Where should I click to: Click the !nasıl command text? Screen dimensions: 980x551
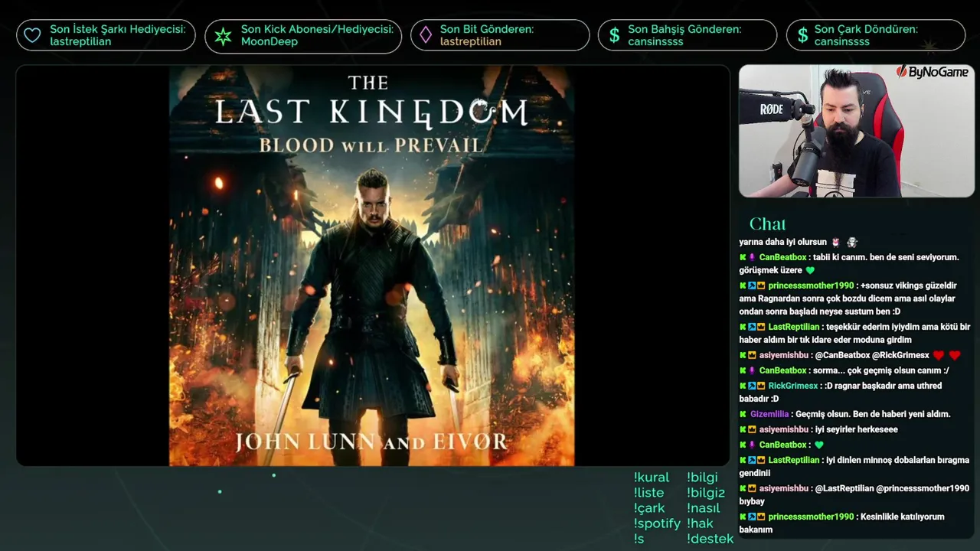click(x=704, y=508)
